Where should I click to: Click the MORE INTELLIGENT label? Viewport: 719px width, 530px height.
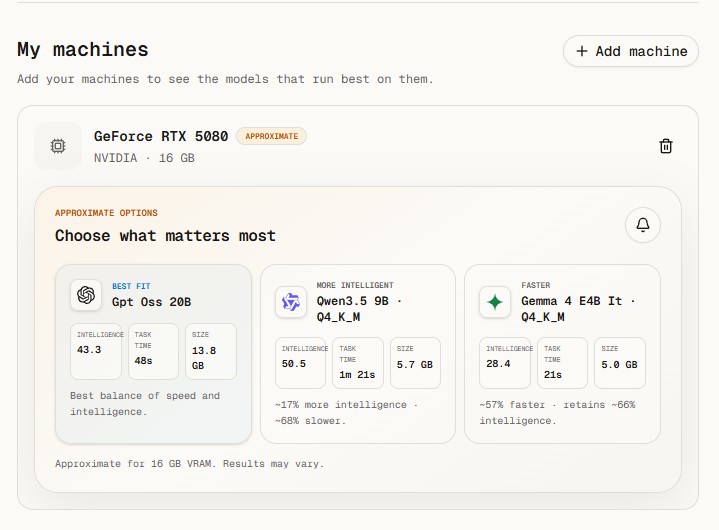[355, 285]
